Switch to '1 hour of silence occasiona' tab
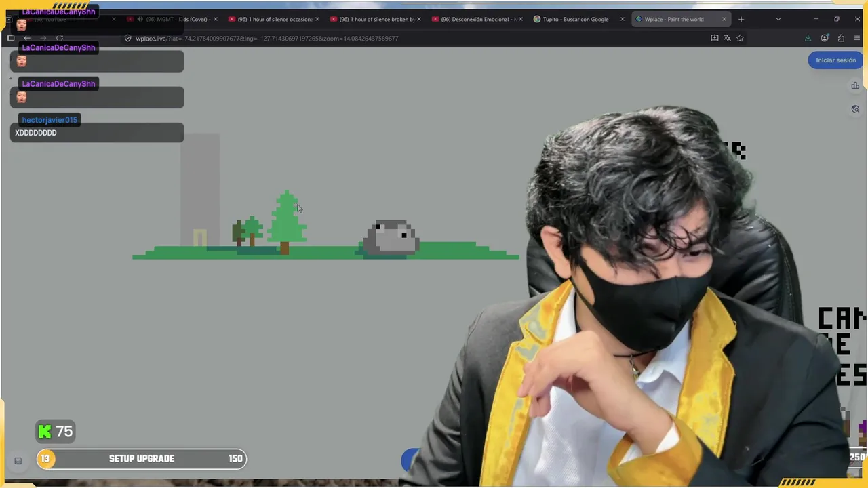Viewport: 868px width, 488px height. coord(273,19)
